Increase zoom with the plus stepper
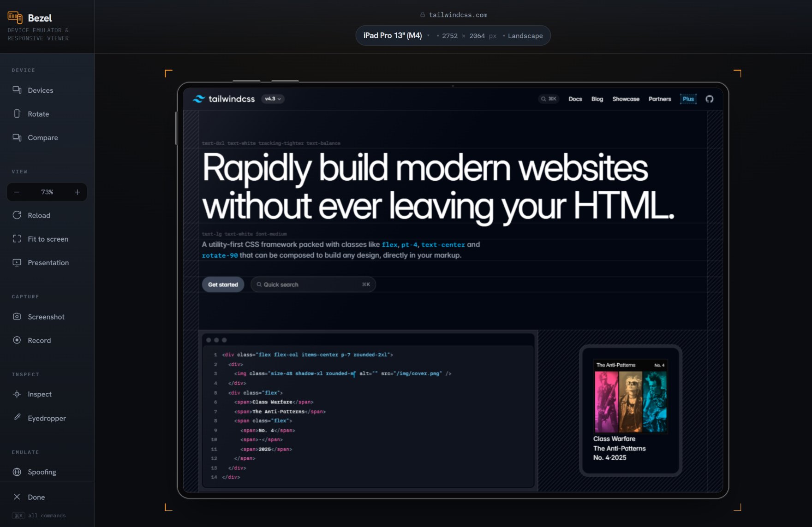This screenshot has height=527, width=812. coord(77,192)
